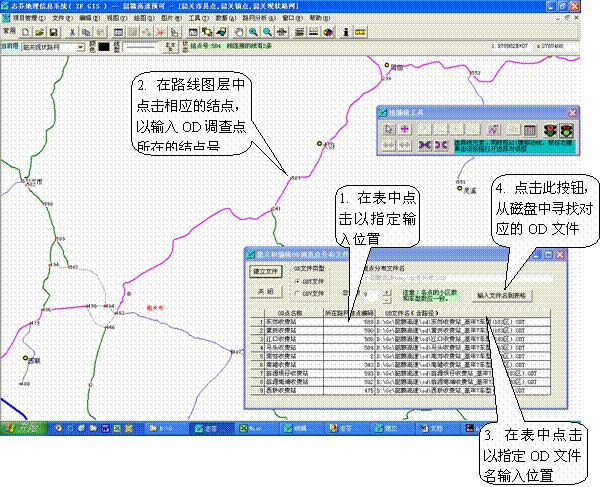
Task: Open the 视图 menu
Action: (x=117, y=18)
